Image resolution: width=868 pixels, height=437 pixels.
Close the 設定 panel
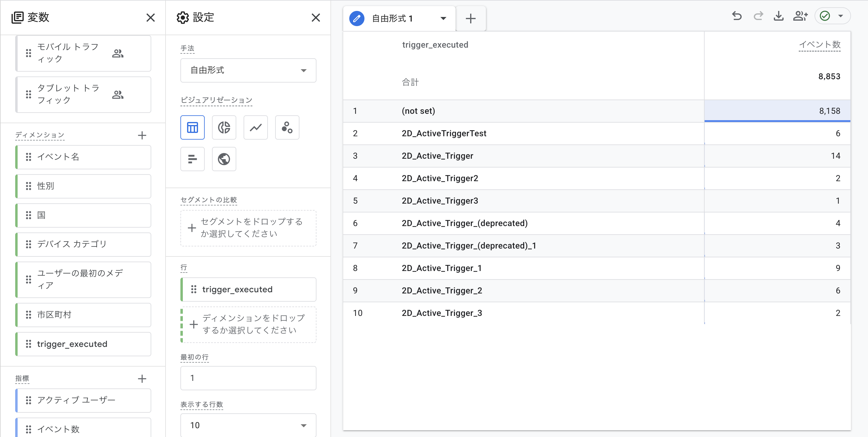(x=316, y=18)
